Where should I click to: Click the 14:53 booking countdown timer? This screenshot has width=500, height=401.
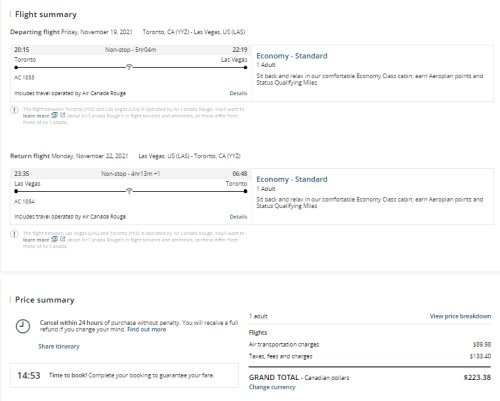point(29,375)
